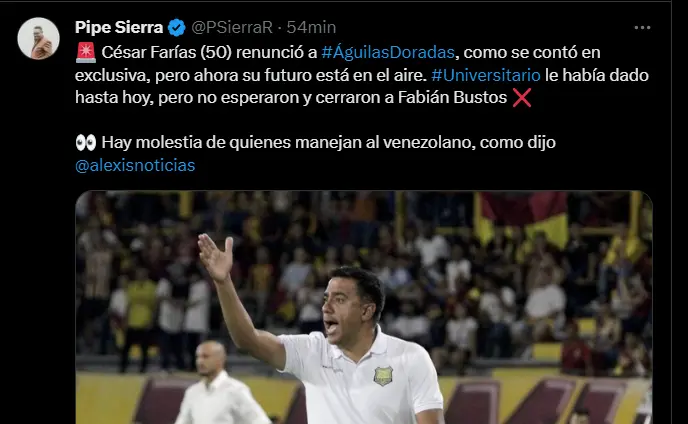
Task: Click the blue verified badge icon
Action: pos(177,28)
